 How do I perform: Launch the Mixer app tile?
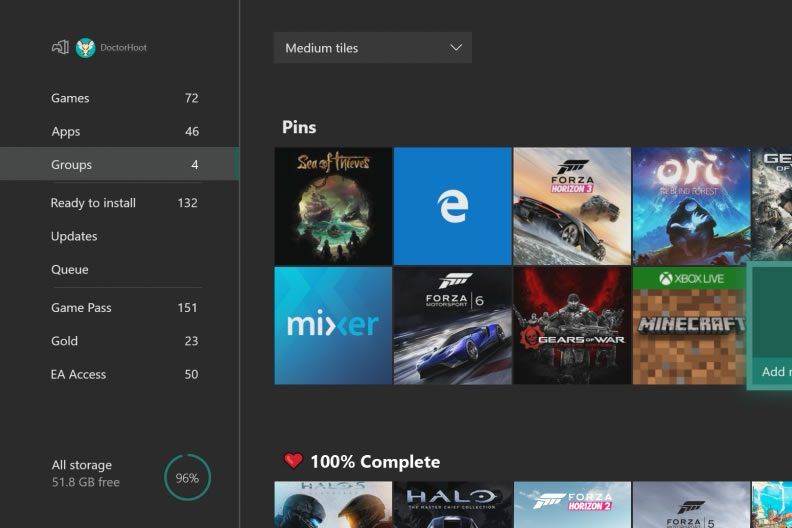[333, 326]
